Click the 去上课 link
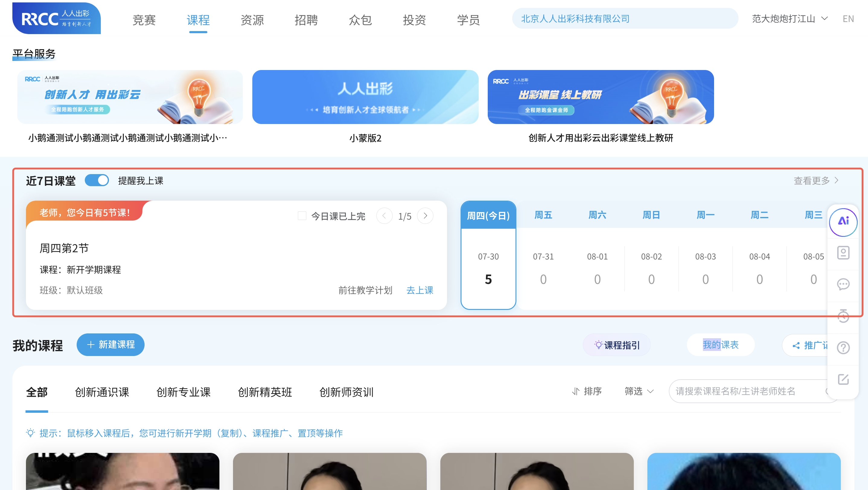868x490 pixels. pyautogui.click(x=420, y=290)
